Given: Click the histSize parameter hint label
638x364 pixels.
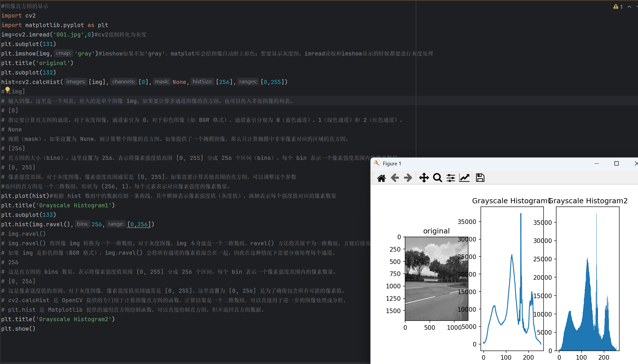Looking at the screenshot, I should pyautogui.click(x=202, y=82).
